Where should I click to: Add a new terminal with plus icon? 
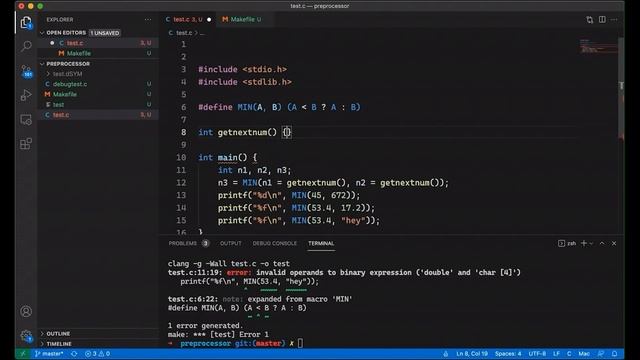[x=584, y=243]
